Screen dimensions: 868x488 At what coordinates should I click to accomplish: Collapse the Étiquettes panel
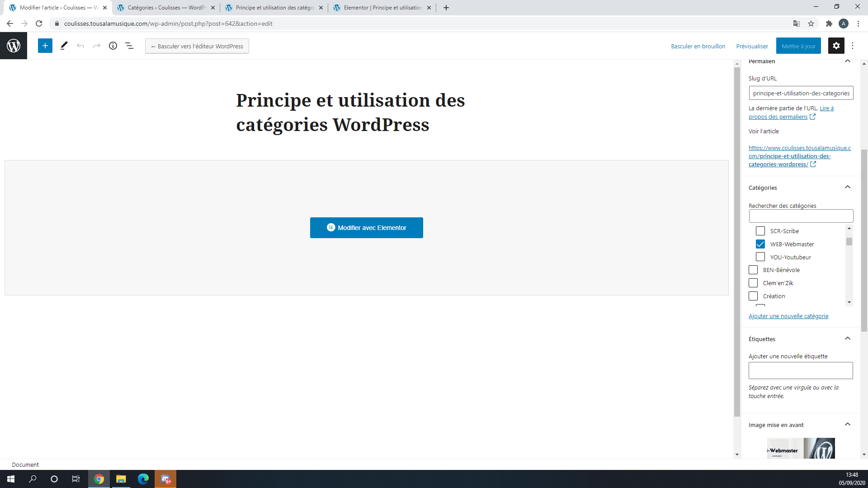pos(848,338)
